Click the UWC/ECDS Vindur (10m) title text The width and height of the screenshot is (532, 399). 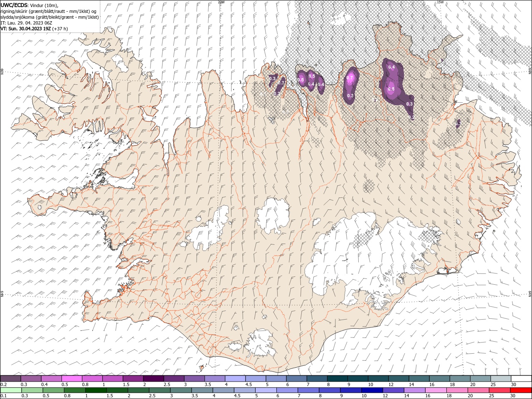point(30,5)
